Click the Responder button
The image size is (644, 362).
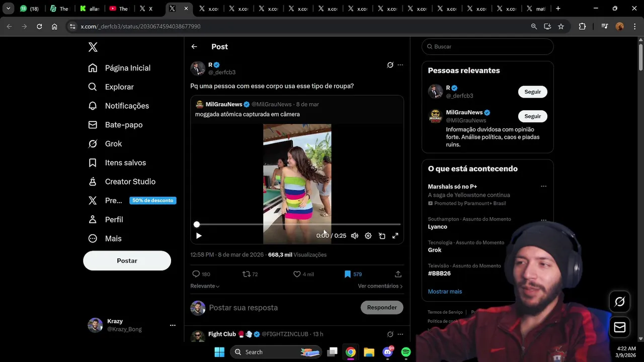tap(382, 307)
